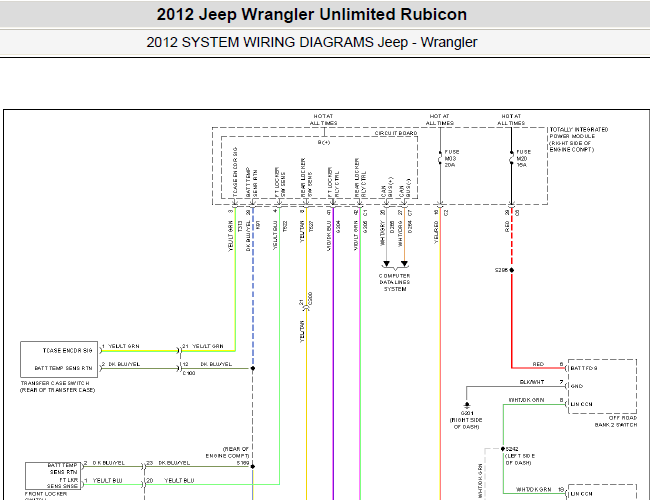Select the vertical 'CAN BUS(+)' pin label
Image resolution: width=650 pixels, height=500 pixels.
(387, 187)
